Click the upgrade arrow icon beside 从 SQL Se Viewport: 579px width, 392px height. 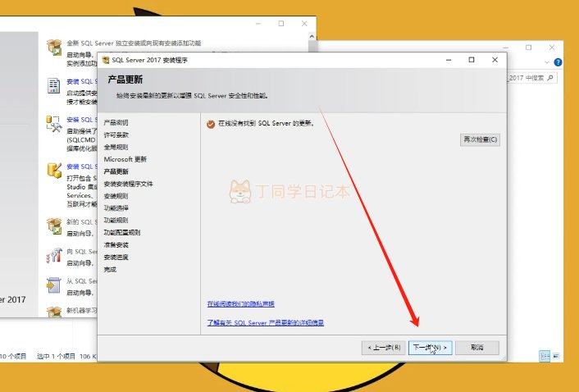pyautogui.click(x=54, y=285)
